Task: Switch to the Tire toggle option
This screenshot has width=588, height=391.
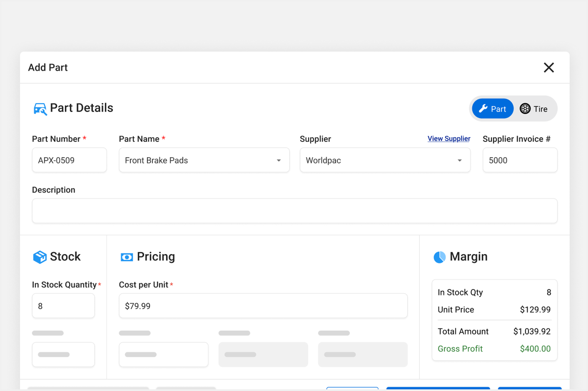Action: (x=534, y=109)
